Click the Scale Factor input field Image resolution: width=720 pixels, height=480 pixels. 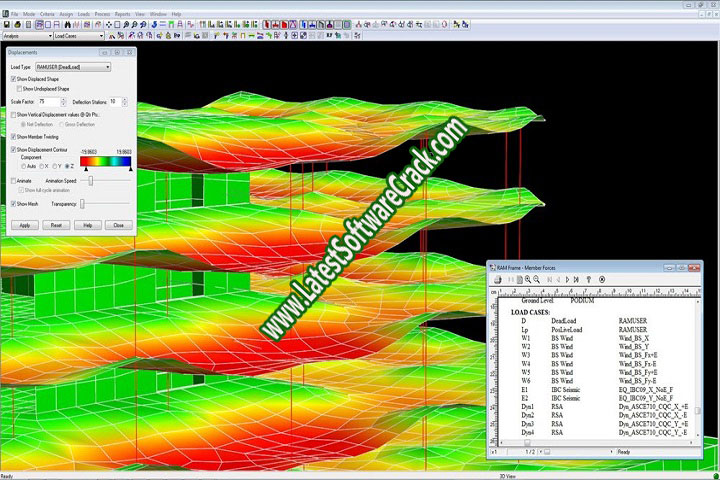(50, 102)
